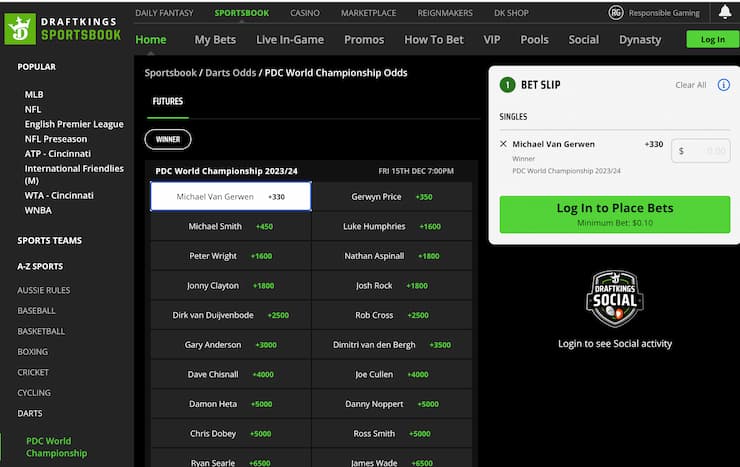Image resolution: width=740 pixels, height=467 pixels.
Task: Click the wager amount input field
Action: coord(701,151)
